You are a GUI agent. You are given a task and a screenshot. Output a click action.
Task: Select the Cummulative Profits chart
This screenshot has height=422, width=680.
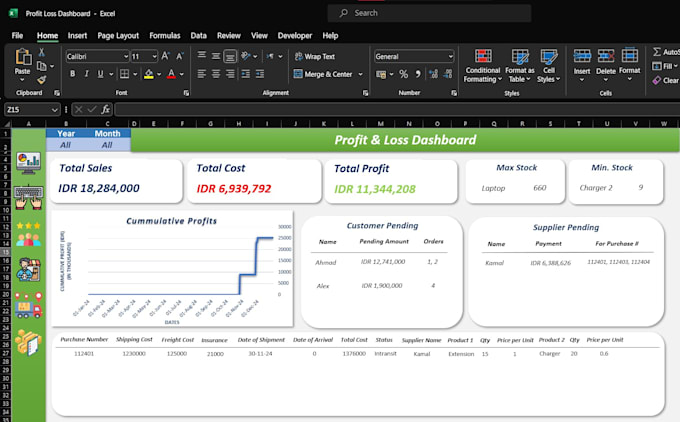pos(172,268)
